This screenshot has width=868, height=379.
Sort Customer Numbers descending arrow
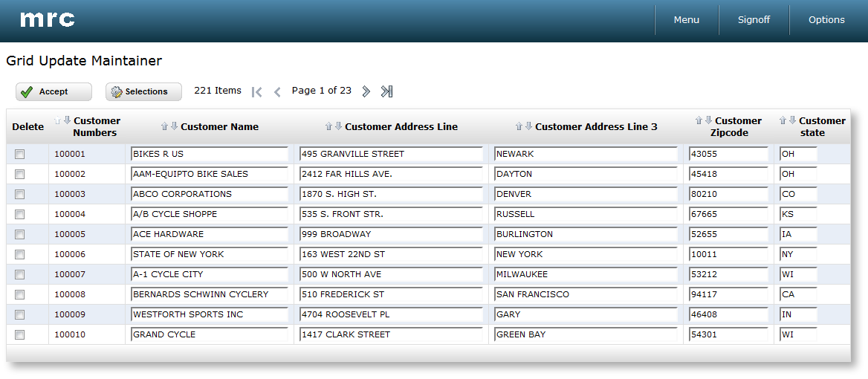[67, 120]
